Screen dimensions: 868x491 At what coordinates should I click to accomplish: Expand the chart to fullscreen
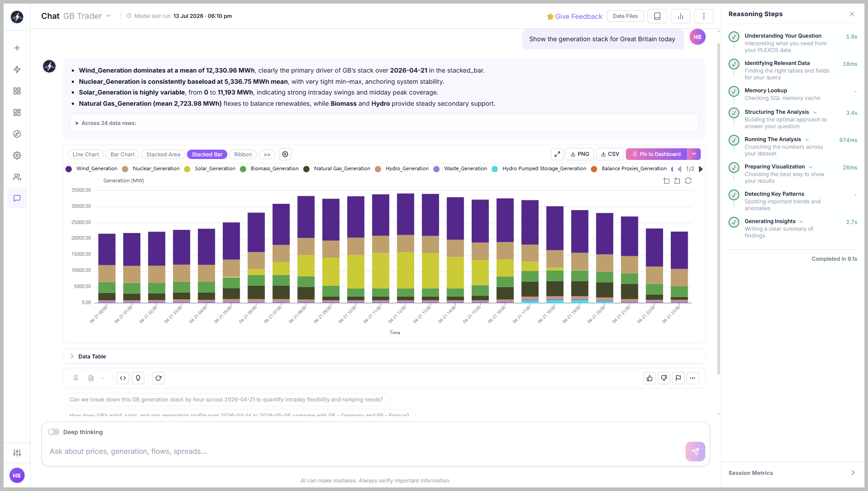click(557, 154)
